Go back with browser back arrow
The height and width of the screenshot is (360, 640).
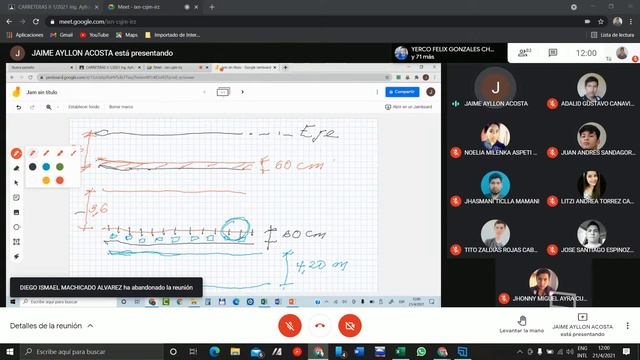[x=9, y=22]
